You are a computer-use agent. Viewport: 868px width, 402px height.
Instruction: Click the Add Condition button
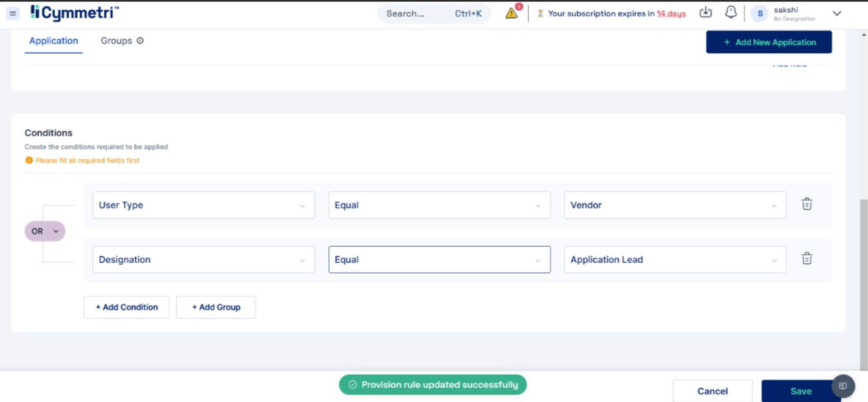coord(126,307)
